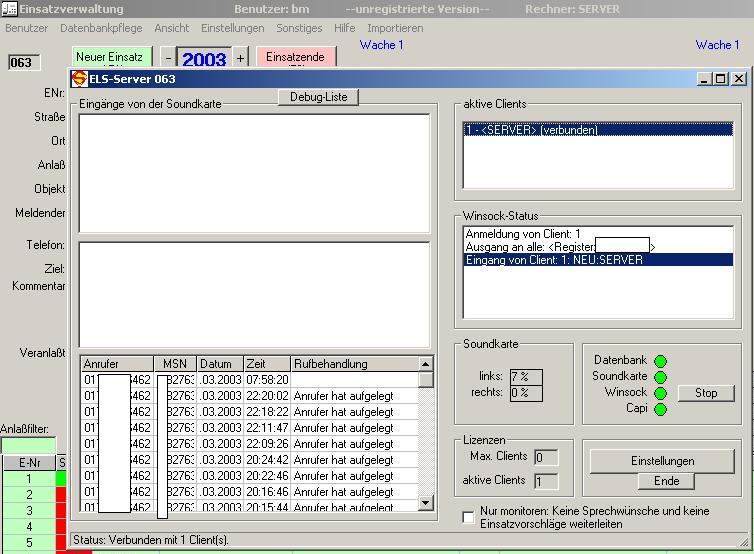754x554 pixels.
Task: Click the Datenbank green status indicator
Action: (660, 361)
